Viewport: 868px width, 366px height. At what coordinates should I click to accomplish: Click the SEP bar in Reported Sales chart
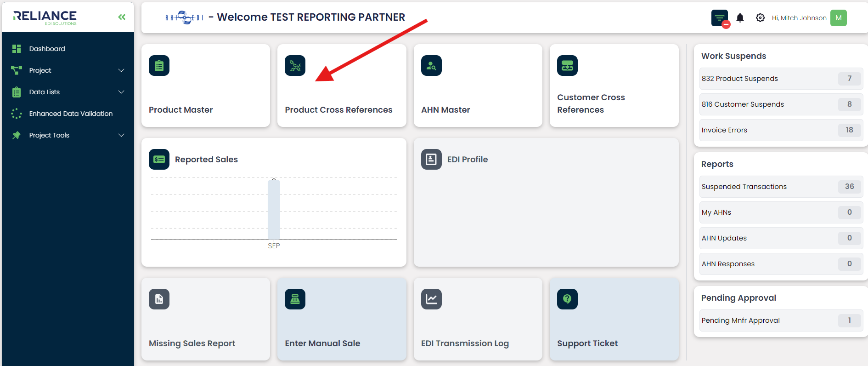(274, 210)
